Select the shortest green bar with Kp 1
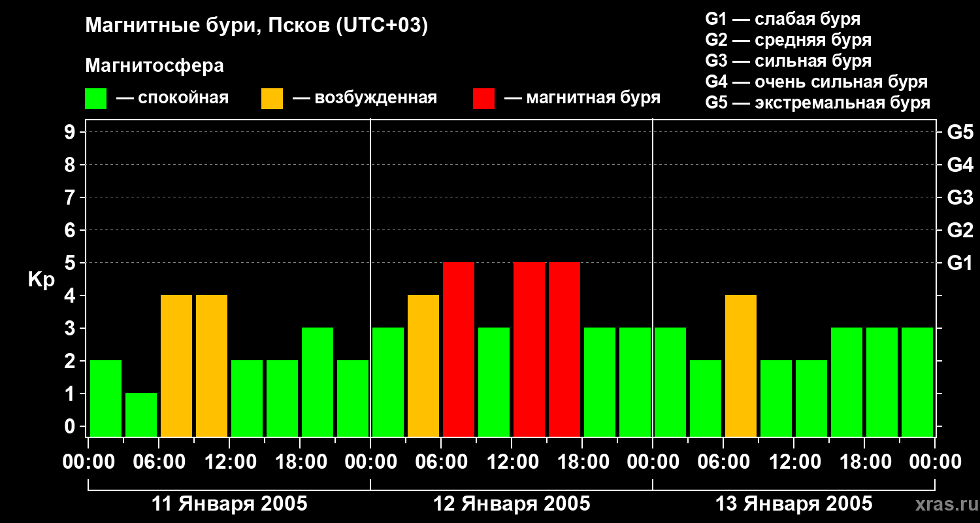The height and width of the screenshot is (523, 980). pos(141,414)
